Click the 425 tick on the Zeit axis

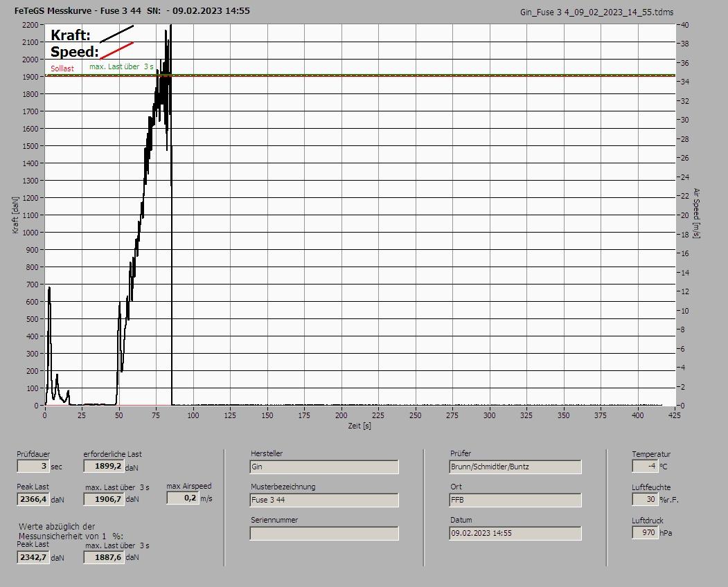click(x=674, y=415)
